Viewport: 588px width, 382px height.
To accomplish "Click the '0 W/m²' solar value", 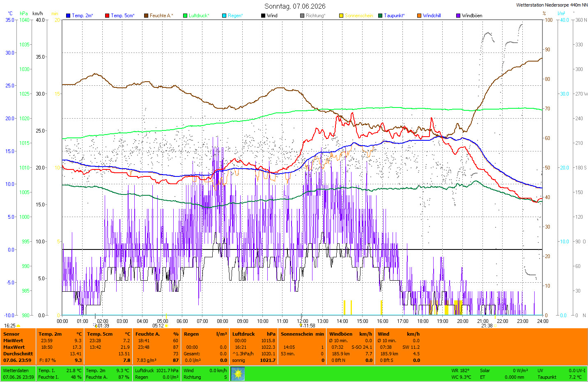I will pyautogui.click(x=520, y=371).
